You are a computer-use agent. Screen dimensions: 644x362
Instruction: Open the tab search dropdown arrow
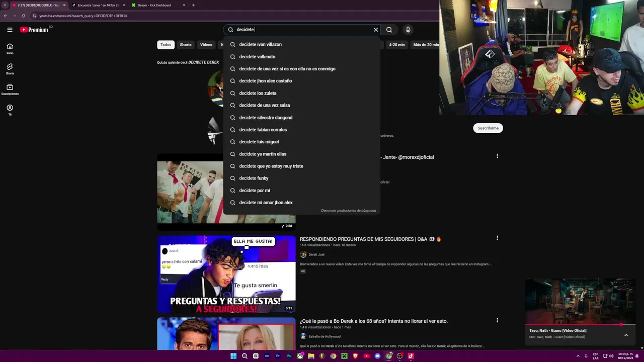[x=5, y=5]
